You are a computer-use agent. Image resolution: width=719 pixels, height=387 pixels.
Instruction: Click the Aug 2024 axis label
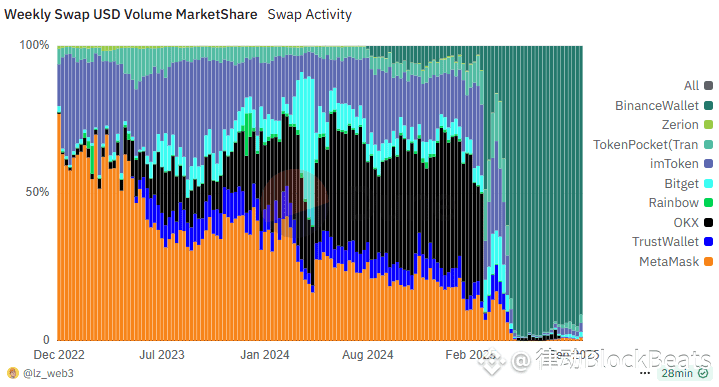(368, 355)
